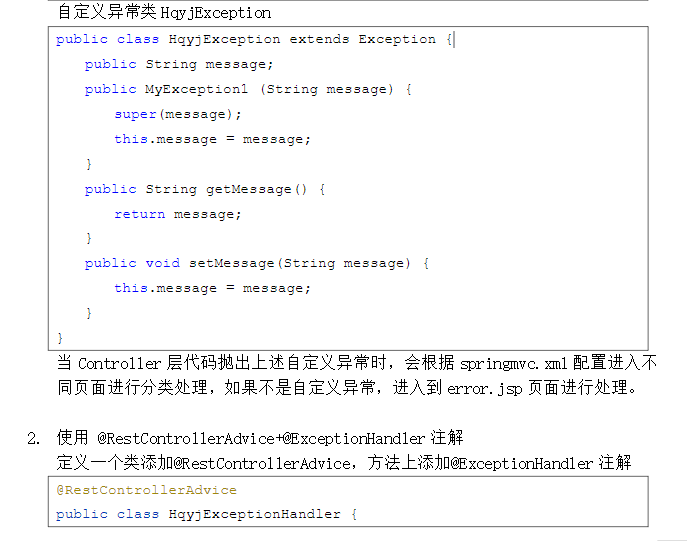Click @ExceptionHandler in the numbered item 2 heading
687x541 pixels.
(354, 438)
